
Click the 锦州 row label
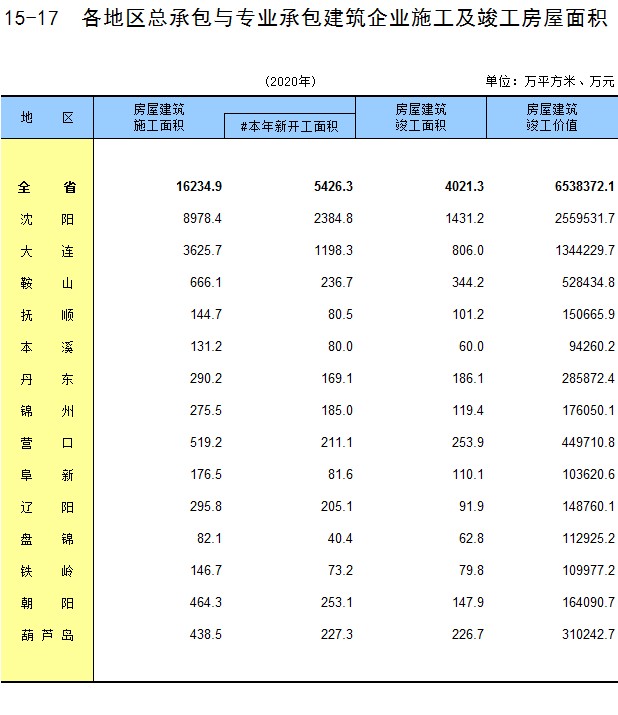(47, 411)
